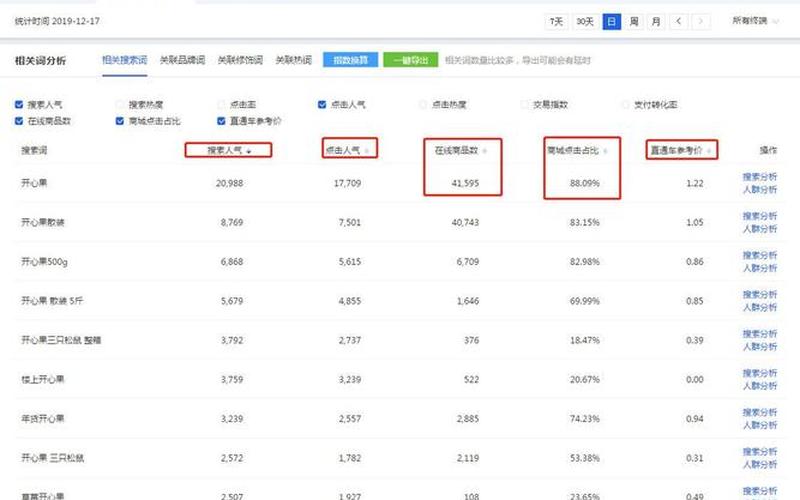
Task: Open 人群分析 for 开心果散装 row
Action: 760,229
